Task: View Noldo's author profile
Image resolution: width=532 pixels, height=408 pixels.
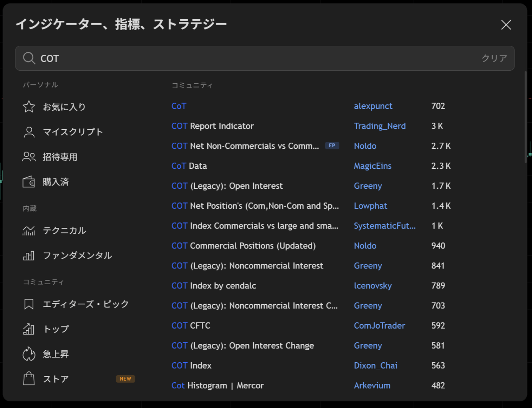Action: click(x=365, y=146)
